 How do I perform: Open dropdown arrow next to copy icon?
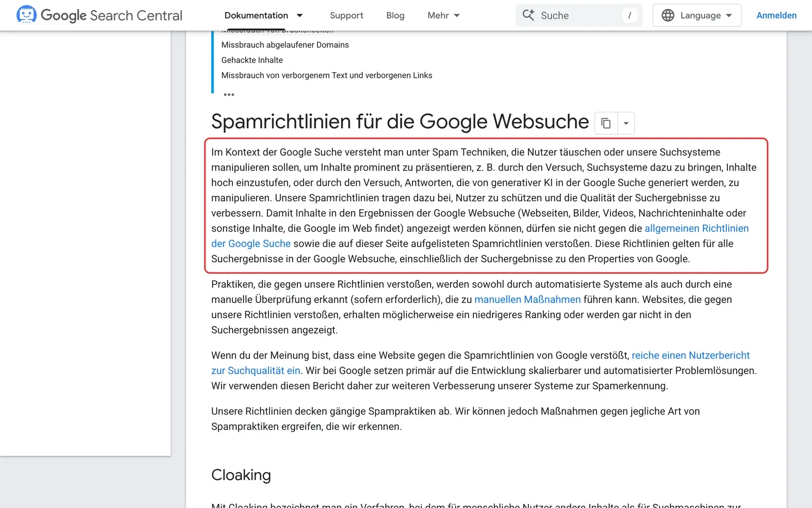(626, 123)
